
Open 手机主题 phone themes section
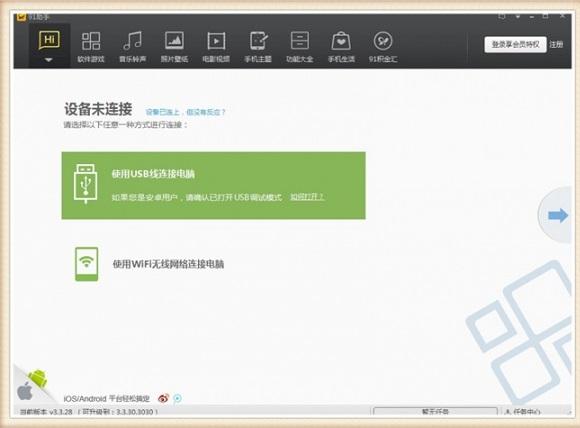pyautogui.click(x=258, y=46)
